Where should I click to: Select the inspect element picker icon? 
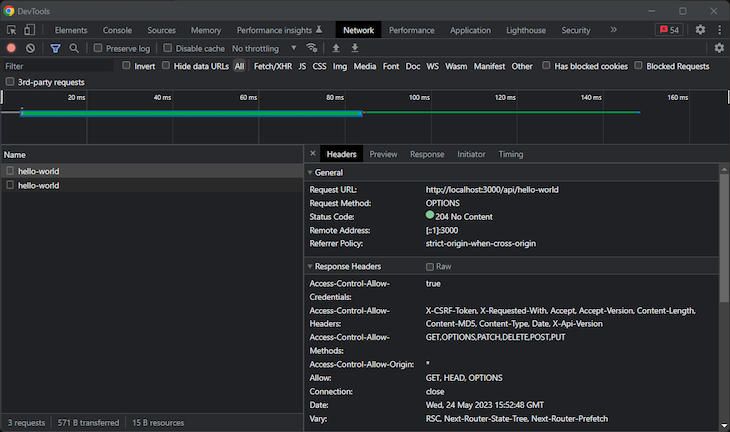point(11,30)
